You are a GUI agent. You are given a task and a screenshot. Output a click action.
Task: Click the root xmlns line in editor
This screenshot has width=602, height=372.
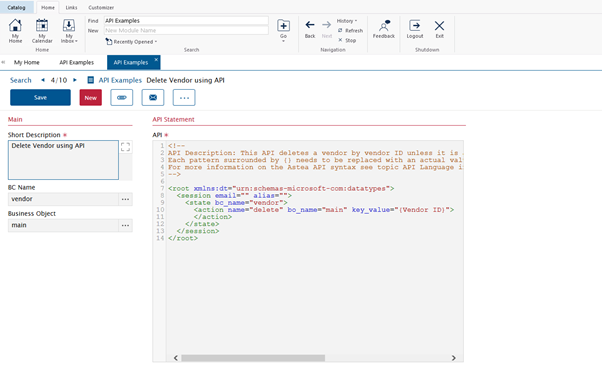(281, 188)
